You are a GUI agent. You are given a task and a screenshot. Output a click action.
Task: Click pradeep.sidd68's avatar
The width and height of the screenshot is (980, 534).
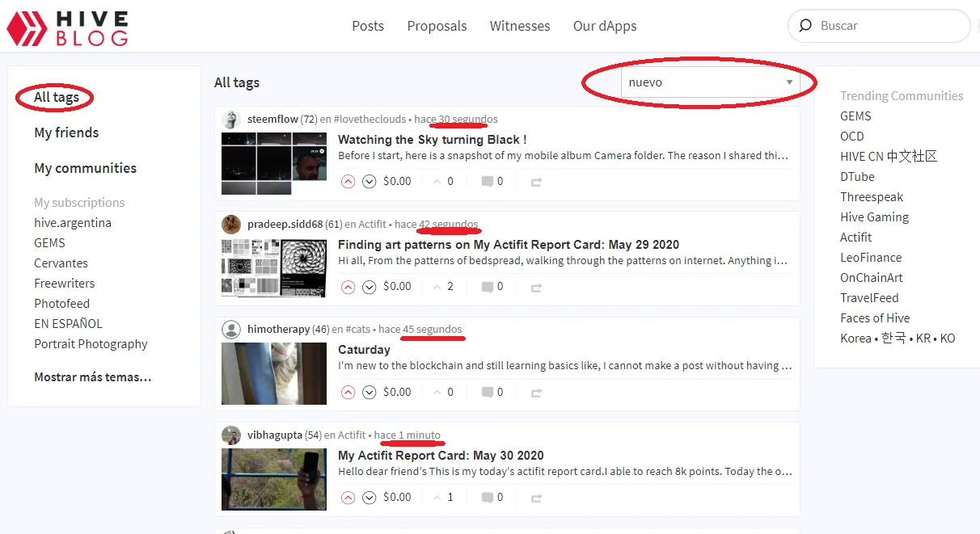tap(231, 225)
